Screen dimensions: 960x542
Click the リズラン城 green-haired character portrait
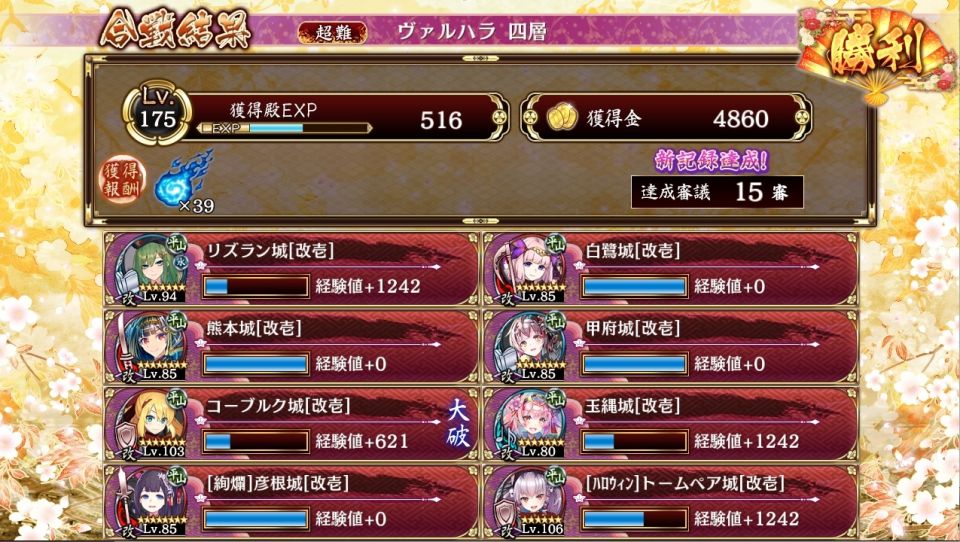pos(151,268)
